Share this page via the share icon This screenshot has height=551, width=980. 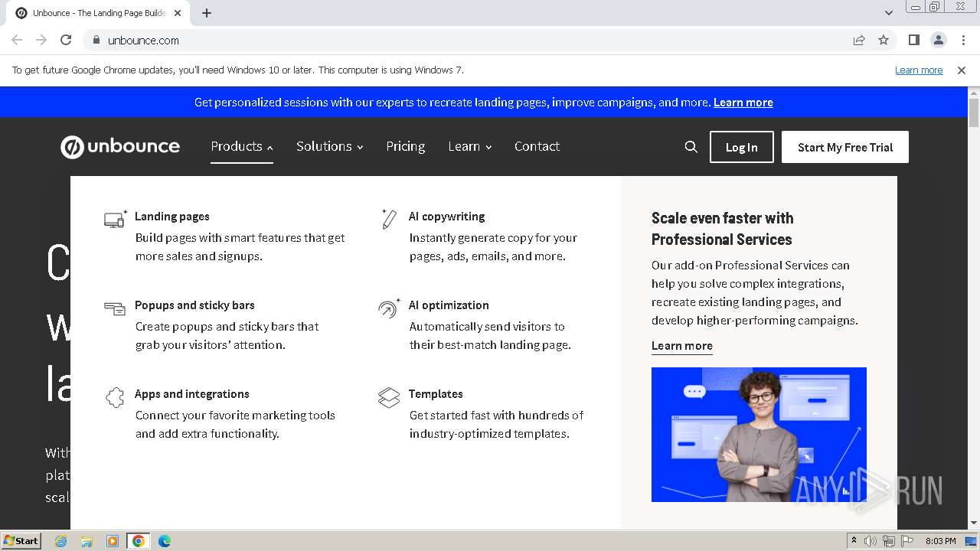click(859, 40)
